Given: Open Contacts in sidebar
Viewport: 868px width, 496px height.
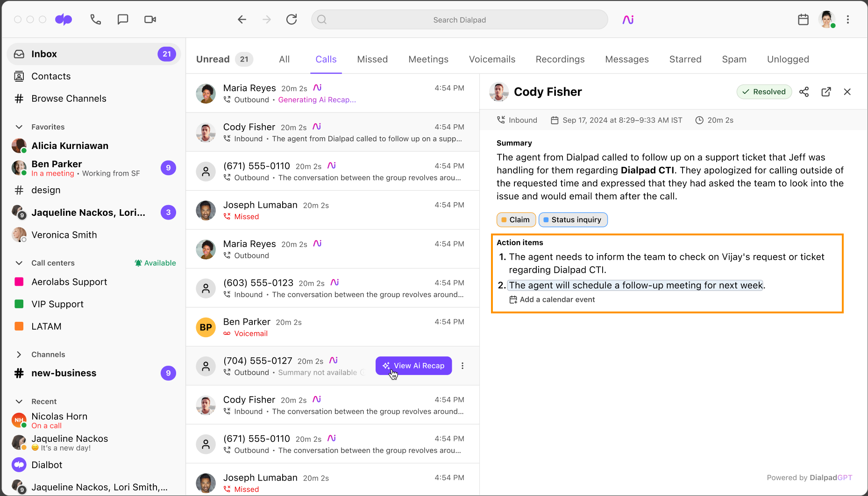Looking at the screenshot, I should (93, 76).
